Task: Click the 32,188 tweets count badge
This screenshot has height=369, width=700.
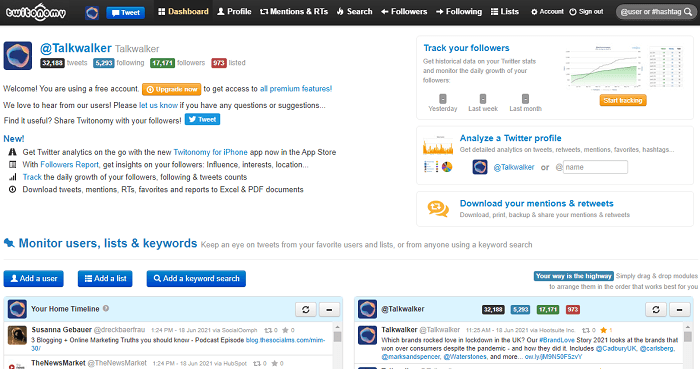Action: (53, 63)
